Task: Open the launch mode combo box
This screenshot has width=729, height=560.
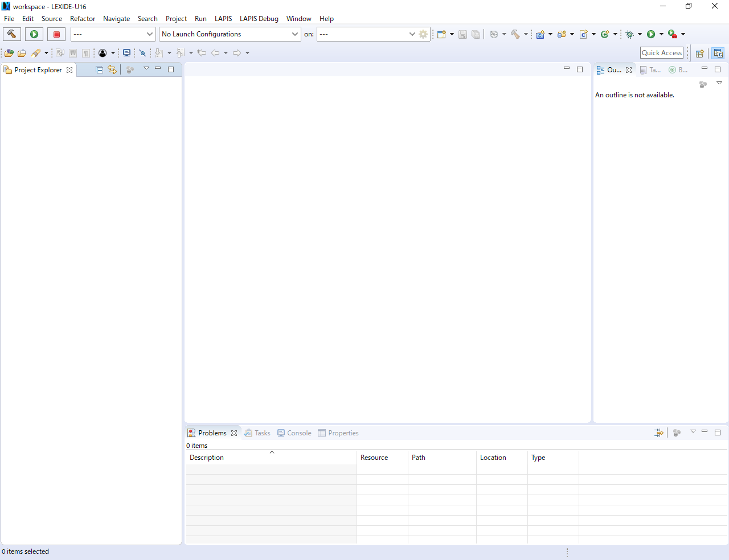Action: pos(113,34)
